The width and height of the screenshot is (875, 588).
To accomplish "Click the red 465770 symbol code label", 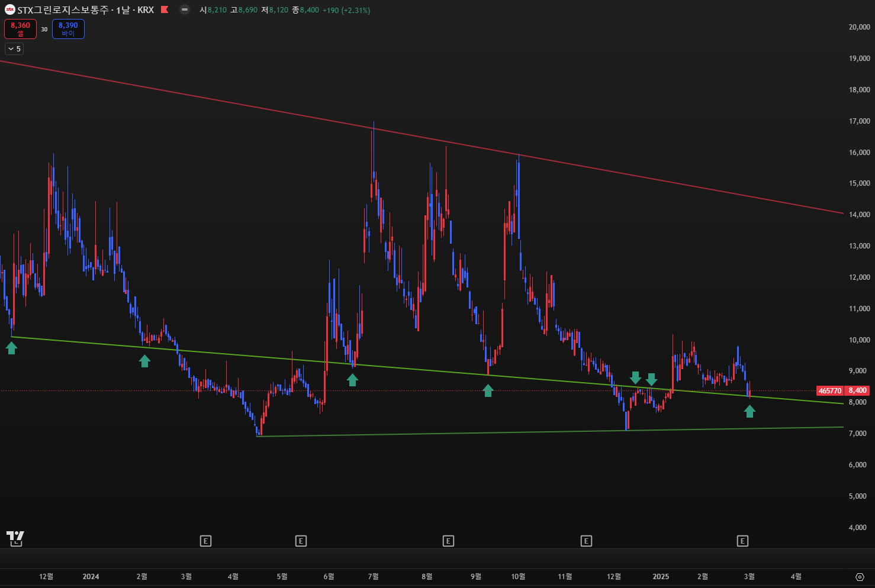I will (830, 390).
